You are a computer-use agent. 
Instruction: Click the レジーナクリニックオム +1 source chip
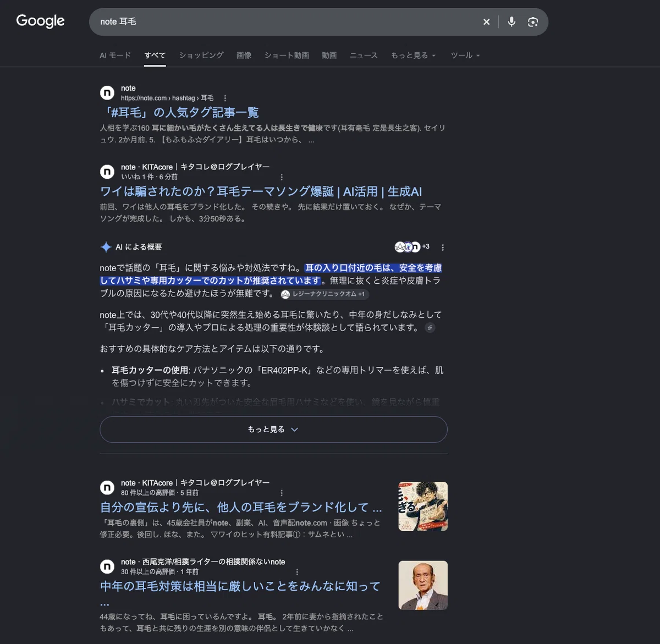coord(323,294)
